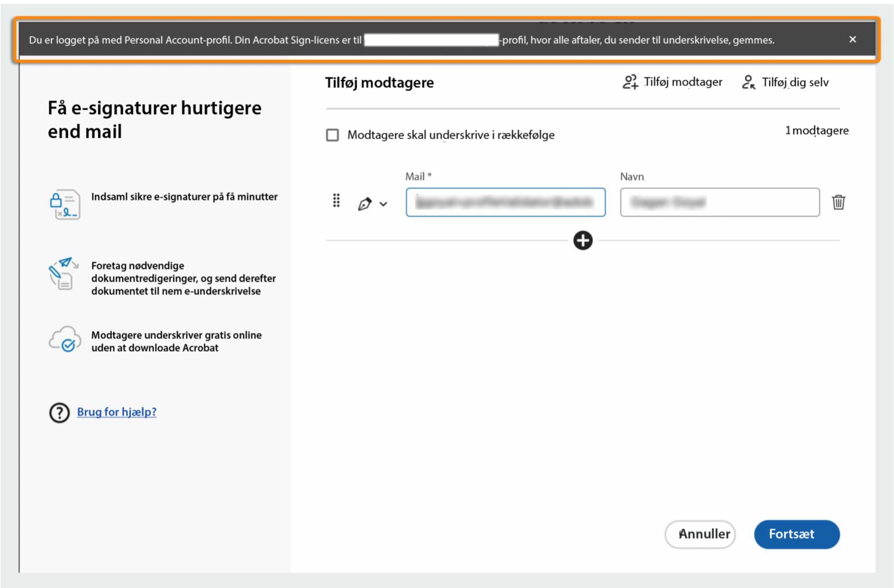894x588 pixels.
Task: Click the Annuller button
Action: pos(700,534)
